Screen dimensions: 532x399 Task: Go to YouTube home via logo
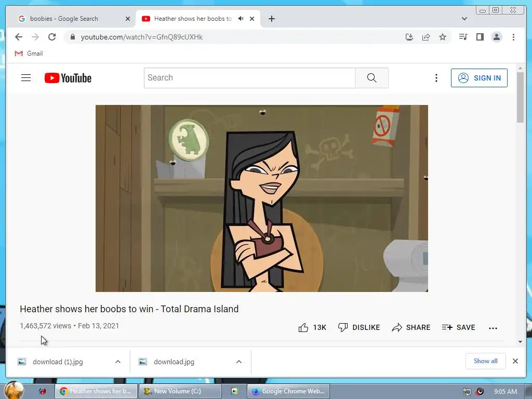[x=68, y=78]
